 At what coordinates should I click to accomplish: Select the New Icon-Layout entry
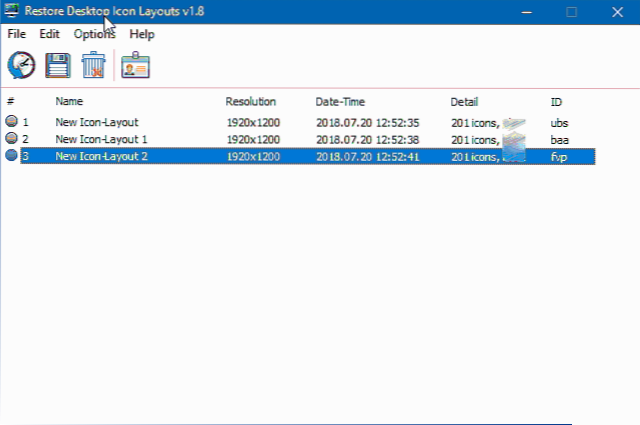coord(96,122)
